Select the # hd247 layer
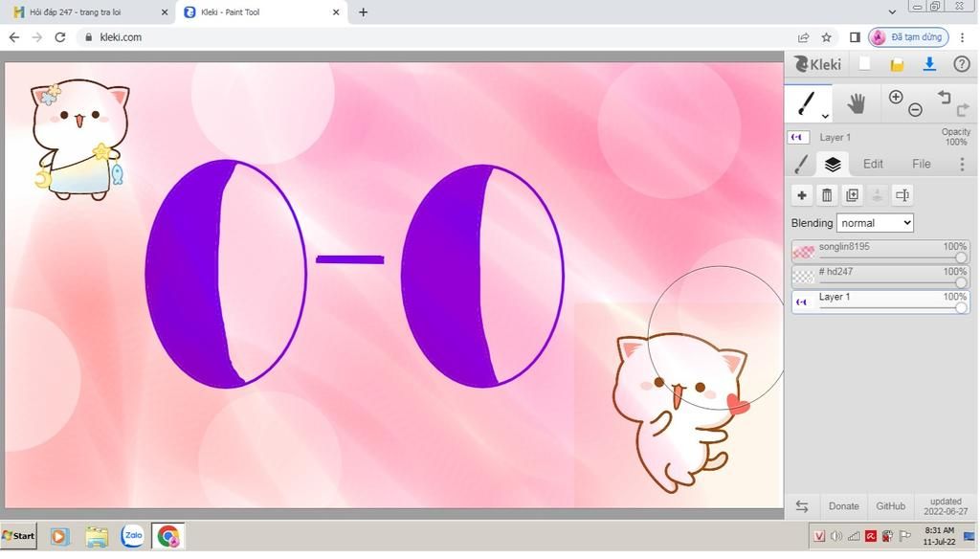The image size is (980, 559). [880, 277]
